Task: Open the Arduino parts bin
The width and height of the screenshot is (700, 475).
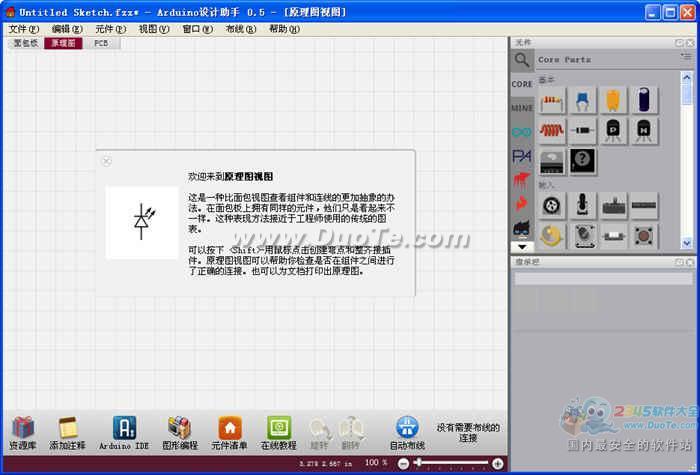Action: coord(521,132)
